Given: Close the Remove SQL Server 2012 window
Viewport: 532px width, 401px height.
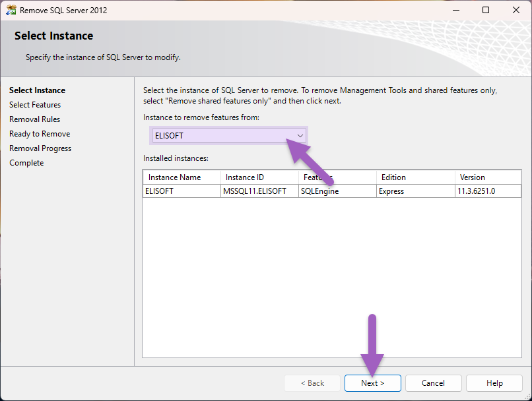Looking at the screenshot, I should coord(516,10).
